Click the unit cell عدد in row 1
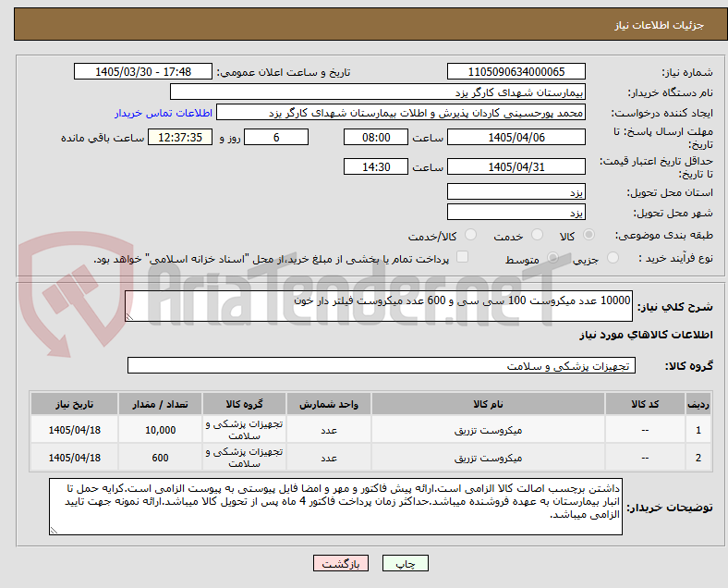The width and height of the screenshot is (728, 588). pos(329,430)
